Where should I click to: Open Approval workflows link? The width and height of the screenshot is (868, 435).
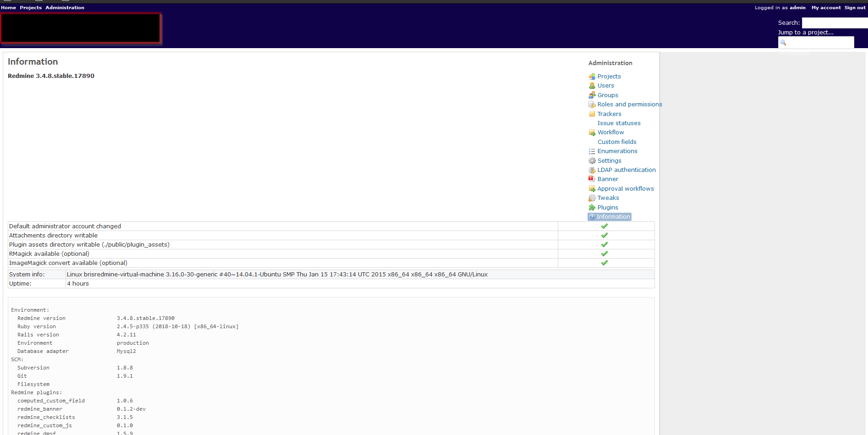[626, 189]
